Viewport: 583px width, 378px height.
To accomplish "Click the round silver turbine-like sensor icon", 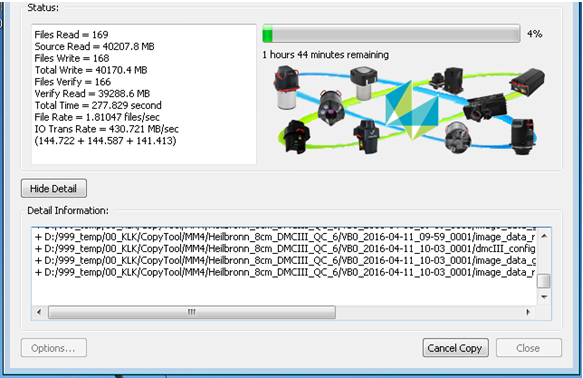I will (458, 137).
